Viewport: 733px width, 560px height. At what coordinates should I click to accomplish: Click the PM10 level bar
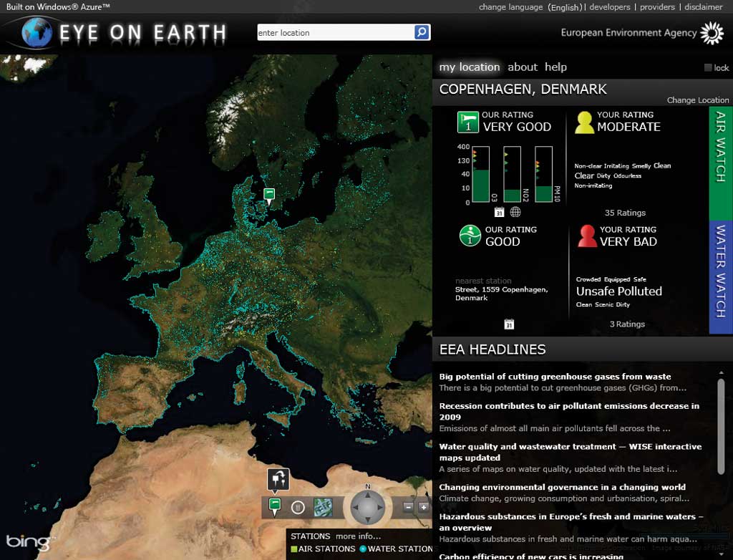[x=544, y=175]
